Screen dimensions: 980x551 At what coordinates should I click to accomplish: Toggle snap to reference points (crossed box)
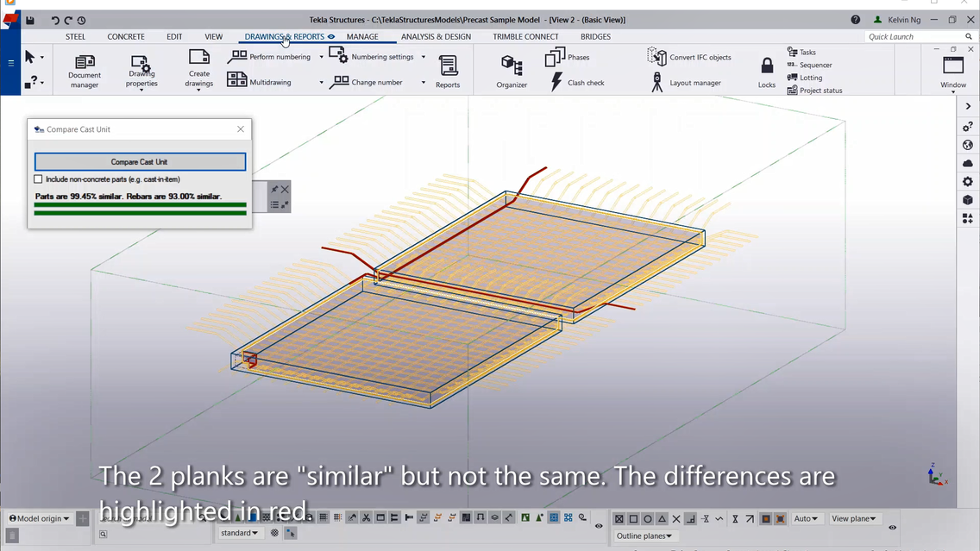tap(619, 518)
